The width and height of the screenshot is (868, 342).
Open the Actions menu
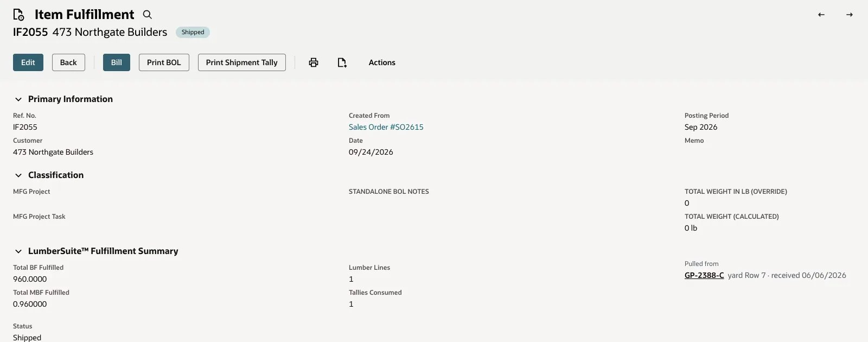click(x=382, y=62)
